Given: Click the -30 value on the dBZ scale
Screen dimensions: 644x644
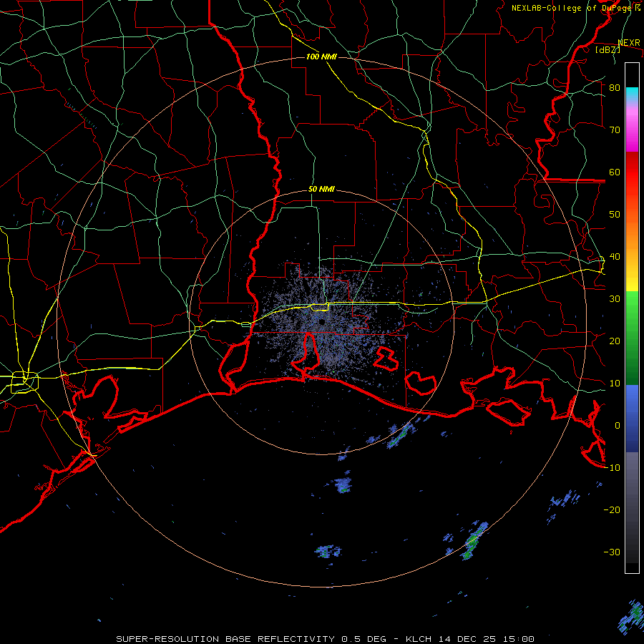Looking at the screenshot, I should coord(612,552).
